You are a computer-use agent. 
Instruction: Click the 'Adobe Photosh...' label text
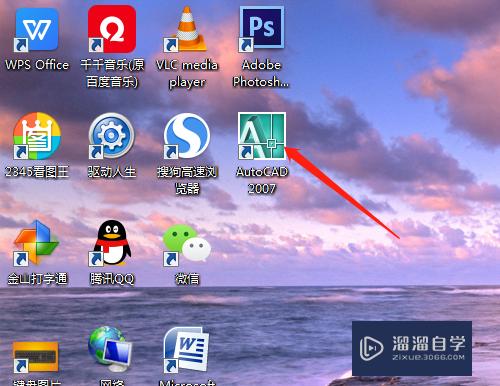click(261, 73)
